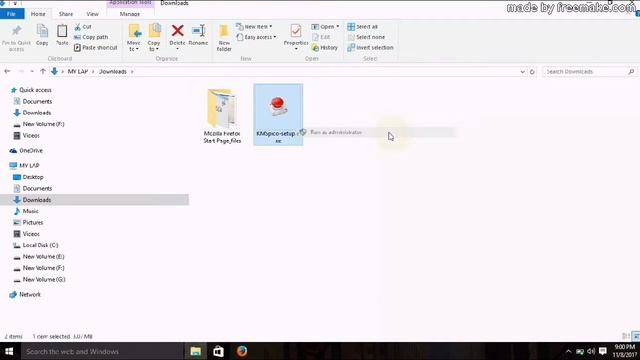Open Firefox from taskbar

(242, 351)
